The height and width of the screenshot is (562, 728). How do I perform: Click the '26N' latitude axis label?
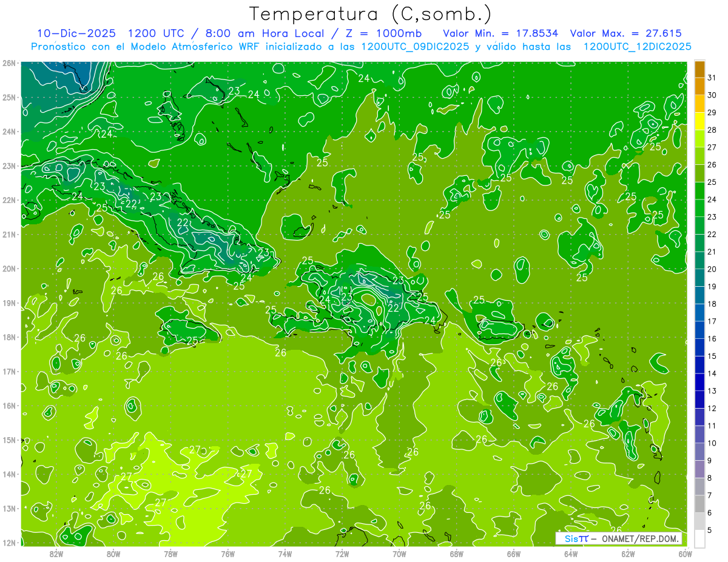click(x=9, y=63)
